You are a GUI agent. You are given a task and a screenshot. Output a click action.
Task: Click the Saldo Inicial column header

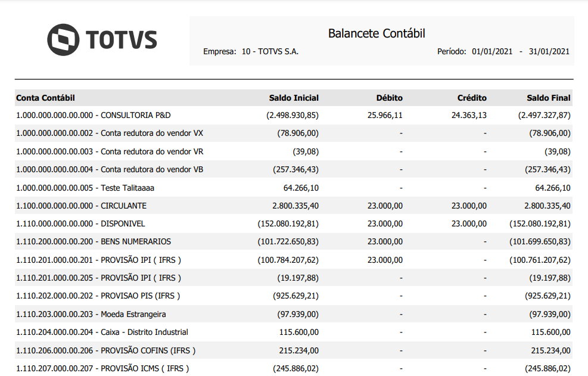(294, 98)
